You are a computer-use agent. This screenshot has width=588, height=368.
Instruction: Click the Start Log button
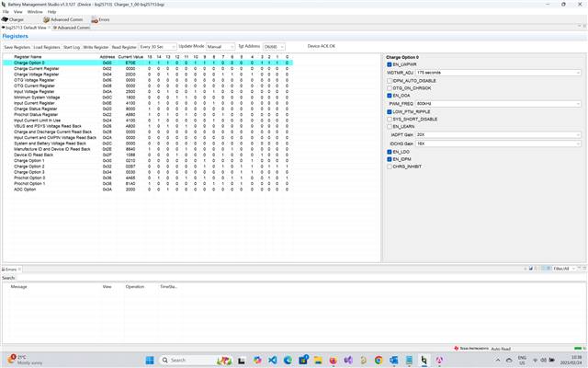72,47
